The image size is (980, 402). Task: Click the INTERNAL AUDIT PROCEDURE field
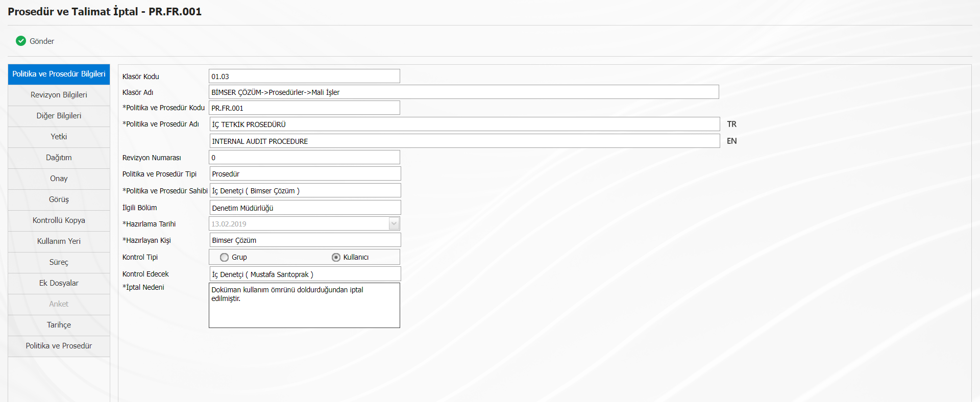464,141
